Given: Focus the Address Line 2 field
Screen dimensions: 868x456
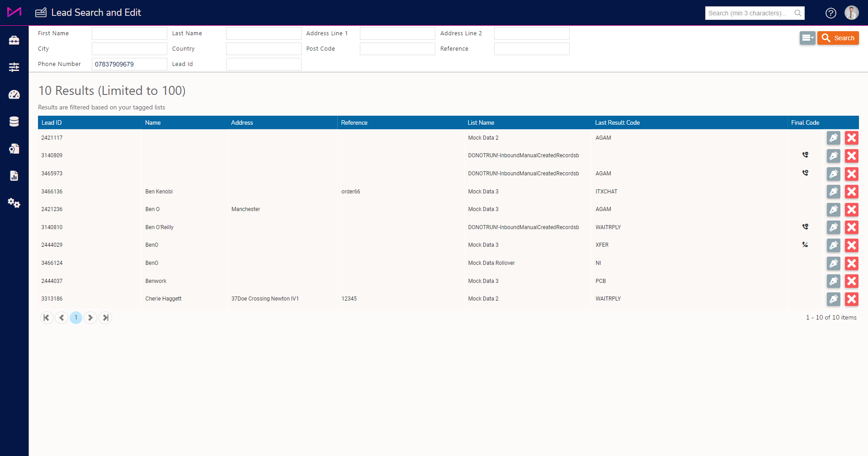Looking at the screenshot, I should pyautogui.click(x=532, y=33).
